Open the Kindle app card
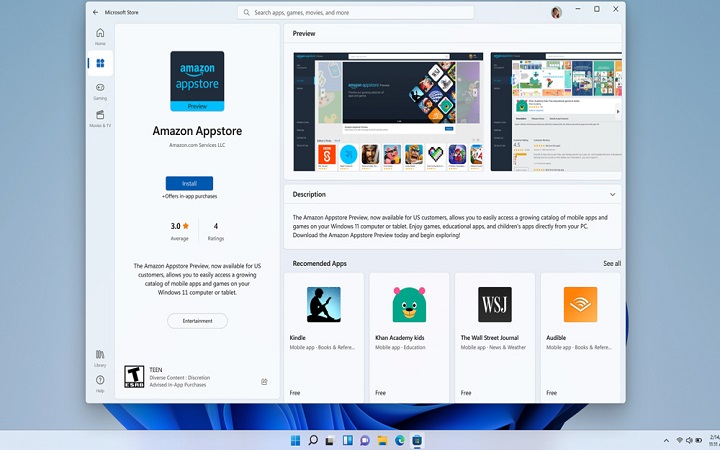 [x=323, y=336]
